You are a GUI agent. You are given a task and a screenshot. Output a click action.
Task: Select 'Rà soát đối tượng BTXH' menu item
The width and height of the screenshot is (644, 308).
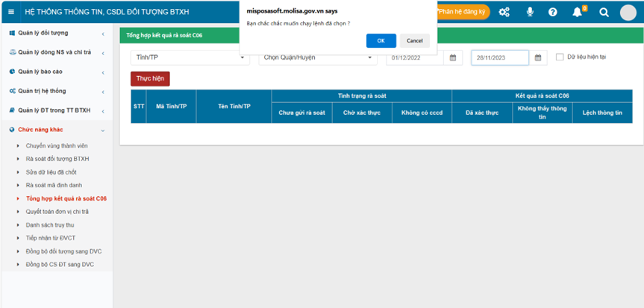pyautogui.click(x=57, y=159)
